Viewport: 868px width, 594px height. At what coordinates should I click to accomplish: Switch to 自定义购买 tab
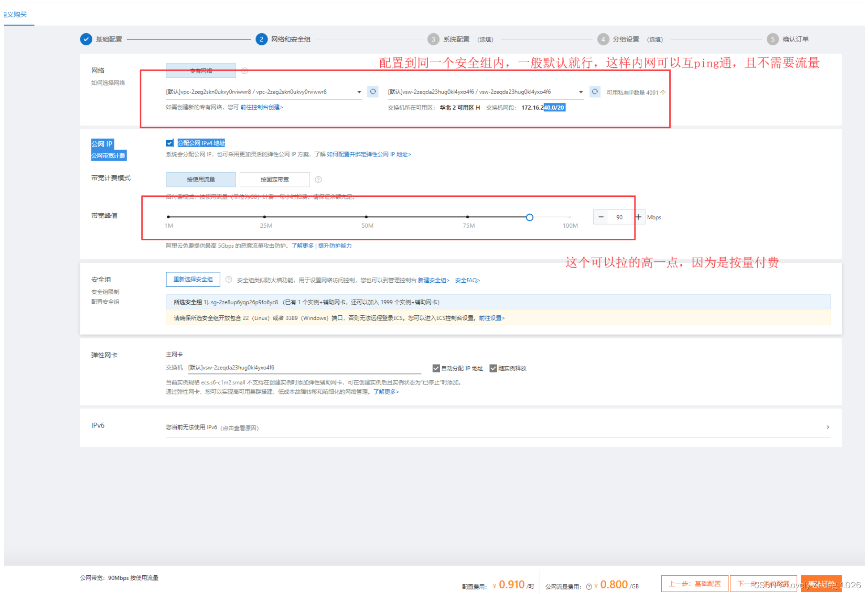click(16, 14)
